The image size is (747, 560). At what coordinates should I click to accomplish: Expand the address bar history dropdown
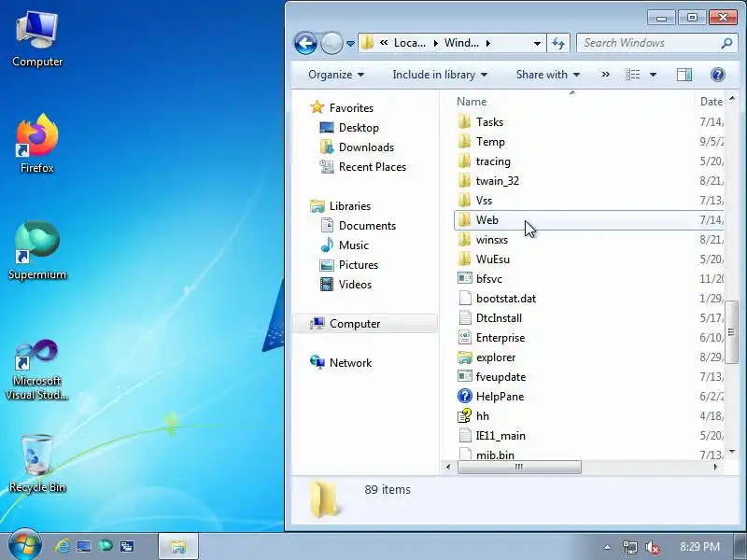pos(537,43)
